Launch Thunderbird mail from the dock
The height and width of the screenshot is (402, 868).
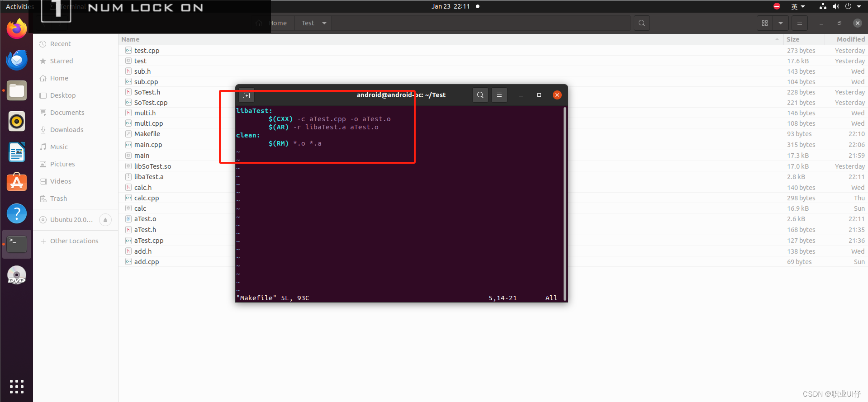(x=17, y=60)
